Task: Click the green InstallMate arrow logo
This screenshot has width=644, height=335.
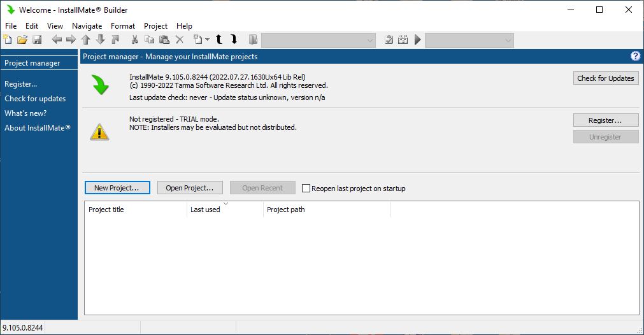Action: point(100,85)
